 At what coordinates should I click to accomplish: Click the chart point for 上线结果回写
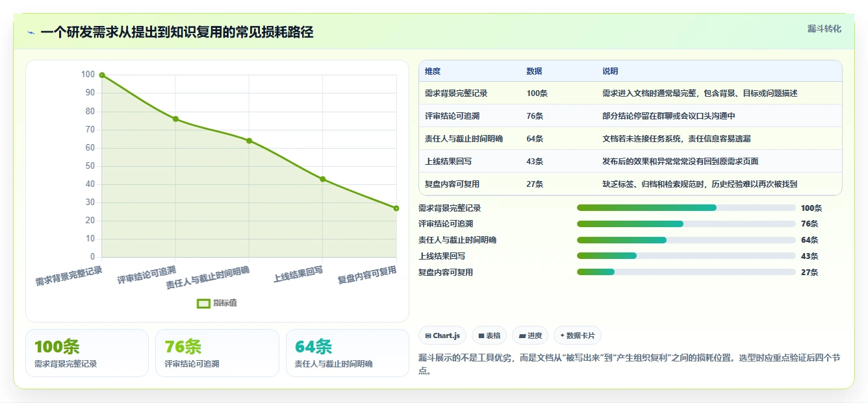[323, 179]
